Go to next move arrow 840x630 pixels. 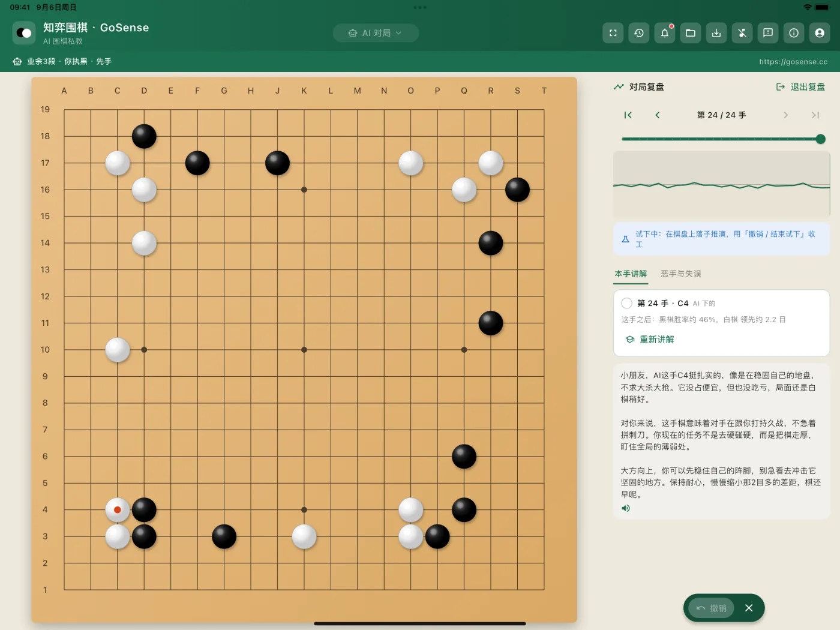coord(785,115)
